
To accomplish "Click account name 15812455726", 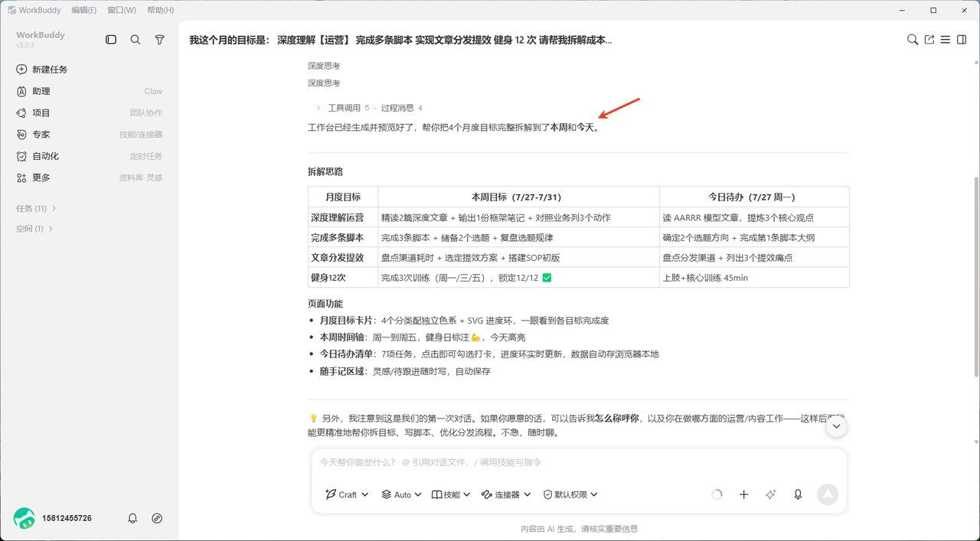I will point(67,518).
